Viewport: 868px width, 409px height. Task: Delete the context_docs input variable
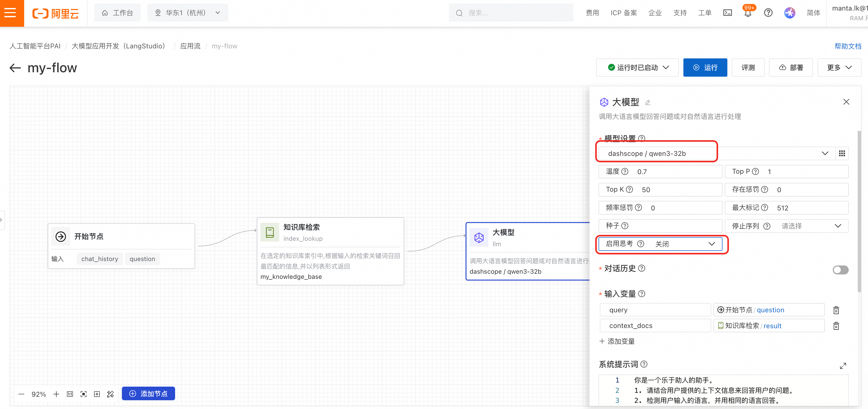836,326
